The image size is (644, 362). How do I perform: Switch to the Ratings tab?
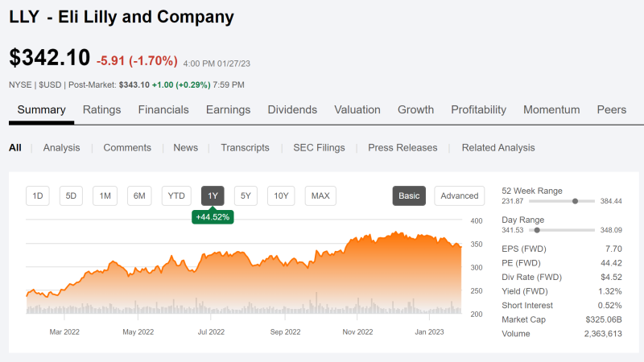point(102,110)
